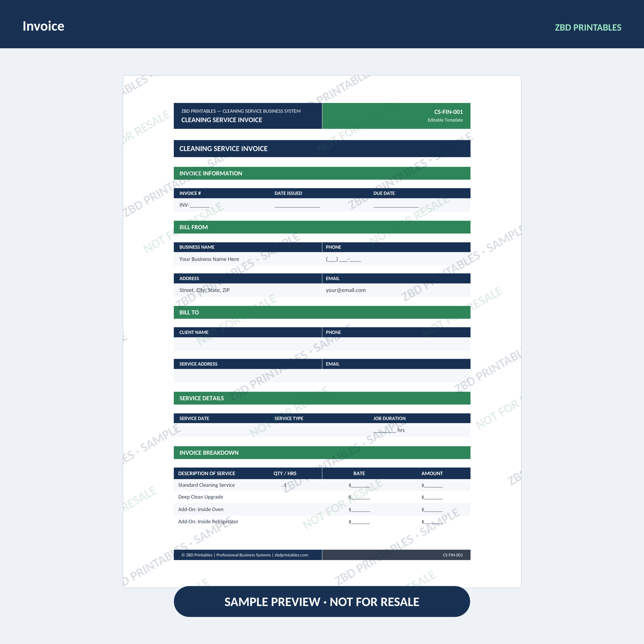Click 'ZBD PRINTABLES — CLEANING SERVICE BUSINESS SYSTEM' line
Image resolution: width=644 pixels, height=644 pixels.
tap(241, 111)
